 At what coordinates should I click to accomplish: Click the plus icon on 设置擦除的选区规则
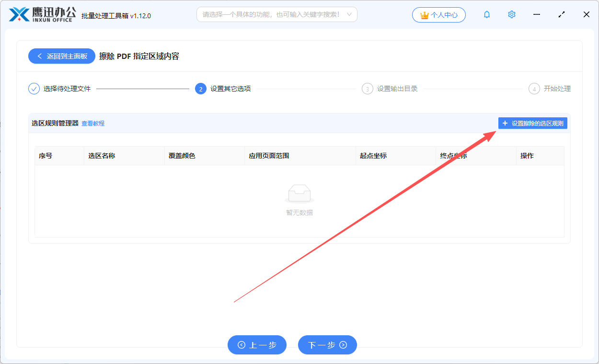coord(504,123)
